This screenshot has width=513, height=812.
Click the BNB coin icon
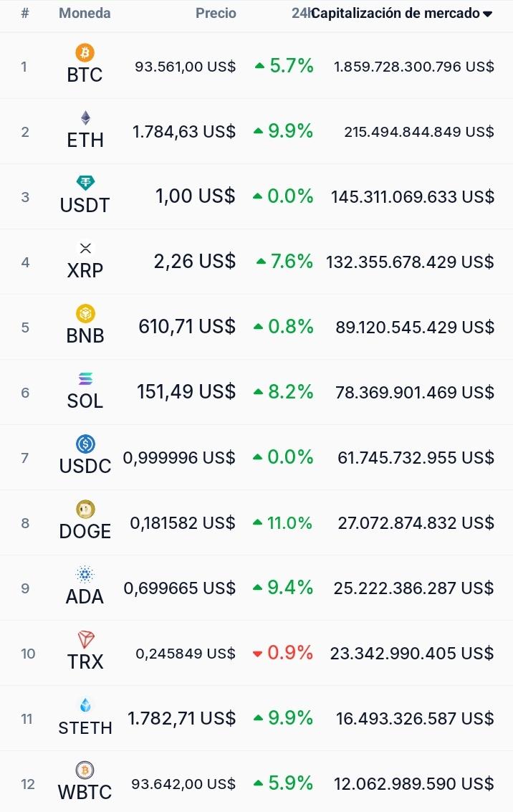85,313
